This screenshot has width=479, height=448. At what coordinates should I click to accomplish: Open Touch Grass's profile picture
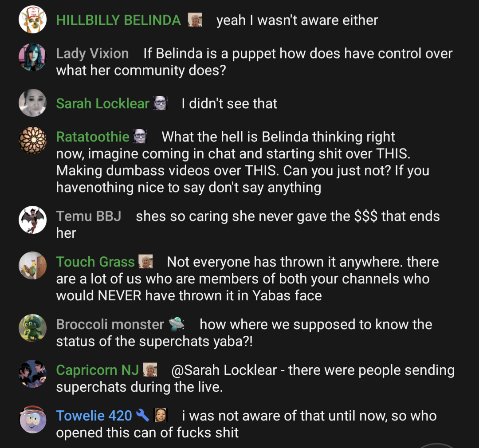click(x=32, y=265)
